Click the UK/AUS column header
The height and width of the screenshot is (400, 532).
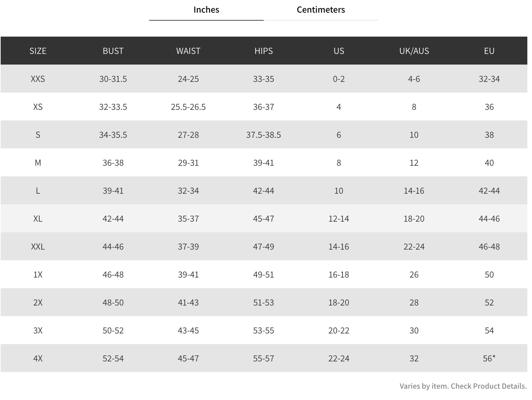pos(414,51)
